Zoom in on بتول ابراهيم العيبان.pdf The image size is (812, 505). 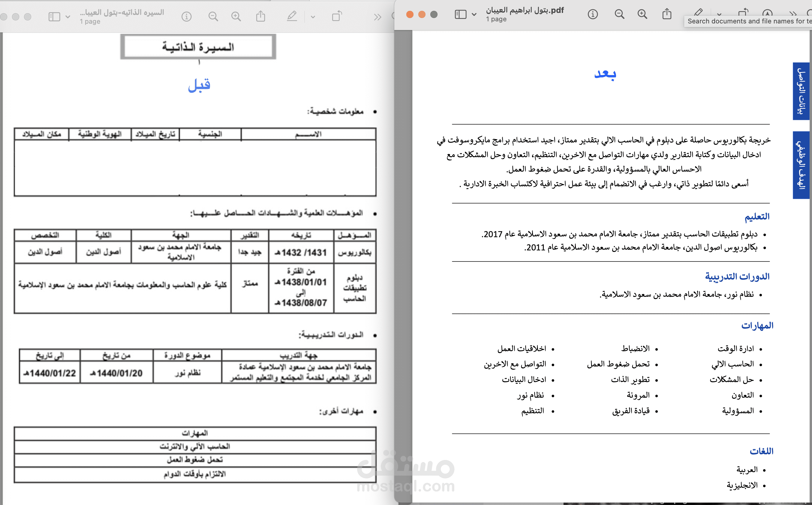[x=642, y=14]
